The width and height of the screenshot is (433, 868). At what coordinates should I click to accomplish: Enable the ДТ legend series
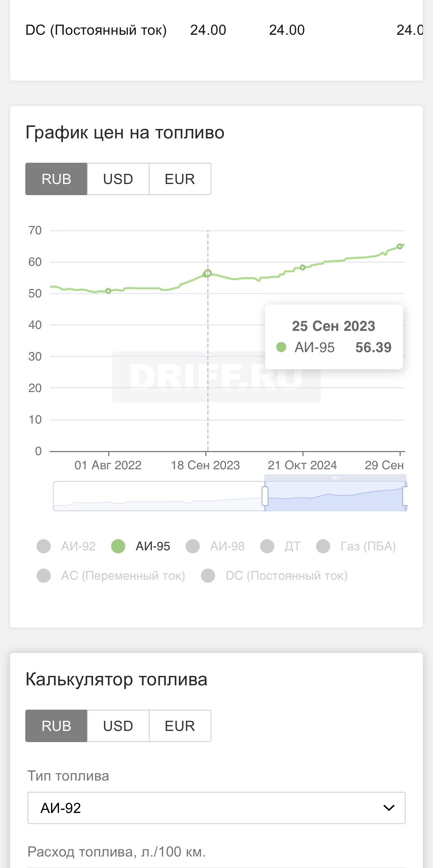(281, 546)
